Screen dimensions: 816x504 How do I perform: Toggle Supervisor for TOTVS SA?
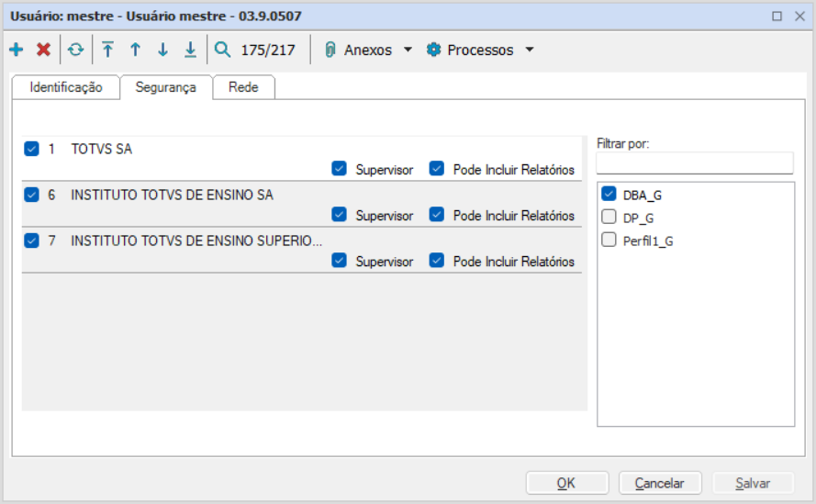click(340, 169)
